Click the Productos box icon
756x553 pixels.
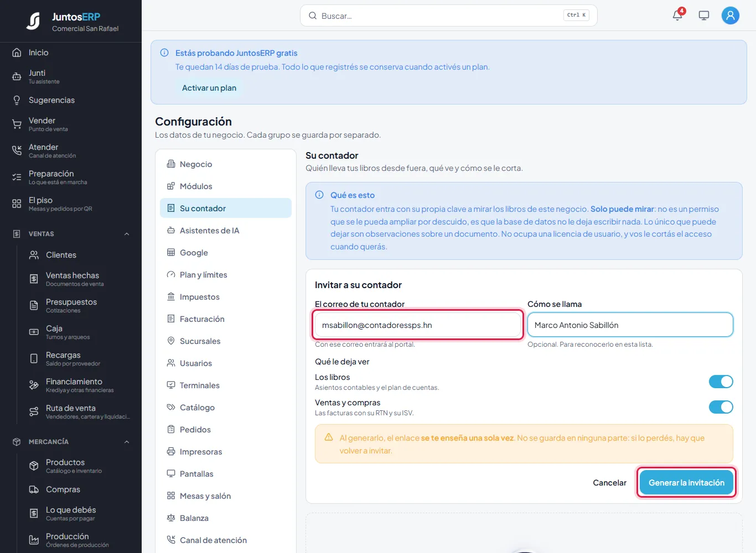[34, 466]
